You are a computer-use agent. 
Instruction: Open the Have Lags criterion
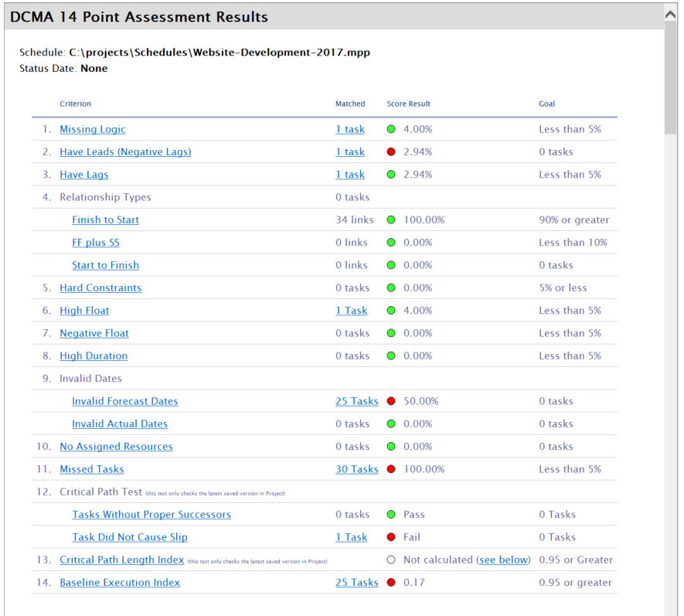click(x=83, y=175)
